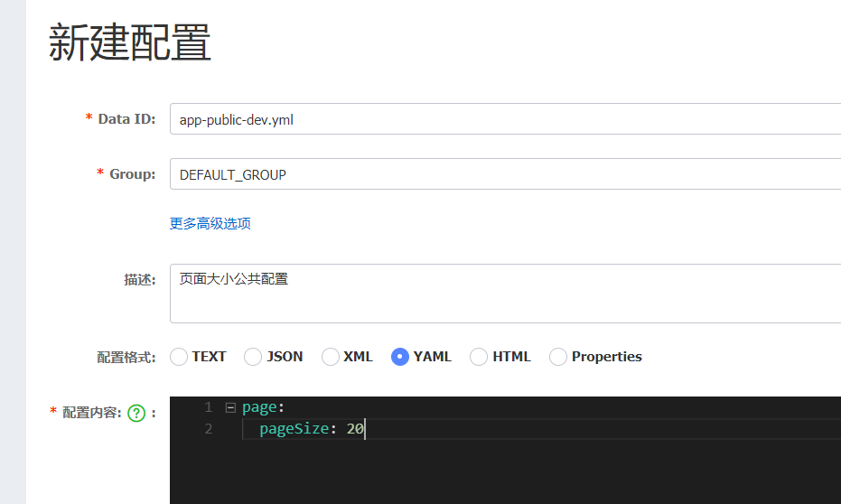Click the 新建配置 page heading
Screen dimensions: 841x504
click(130, 42)
